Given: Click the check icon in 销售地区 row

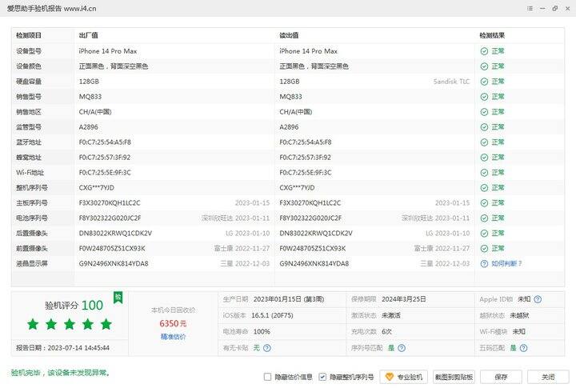Looking at the screenshot, I should pos(484,112).
